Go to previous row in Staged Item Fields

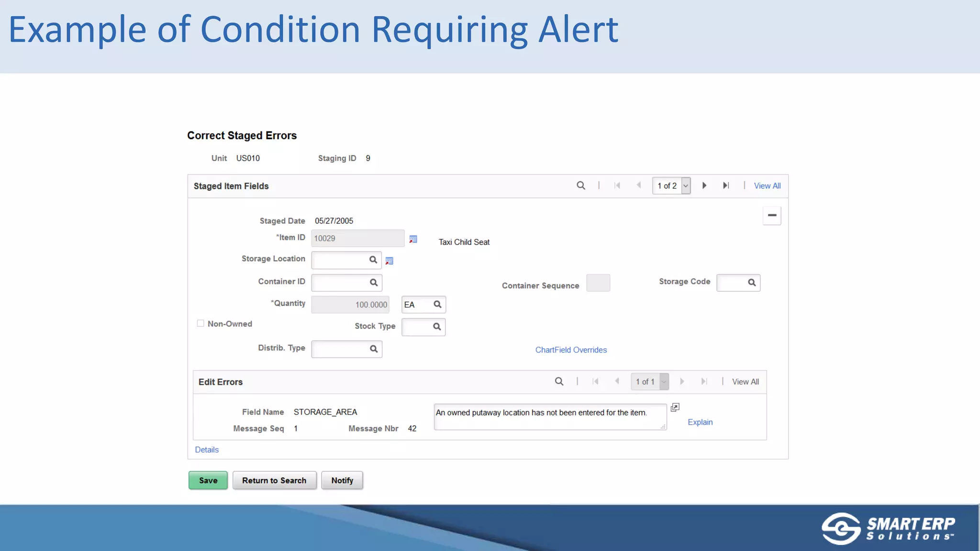(639, 186)
